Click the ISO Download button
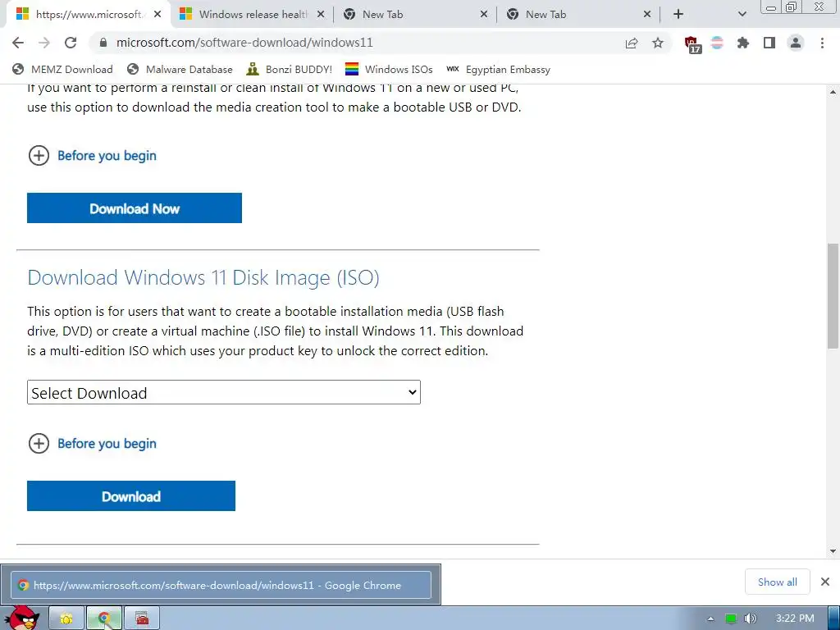Viewport: 840px width, 630px height. (131, 496)
